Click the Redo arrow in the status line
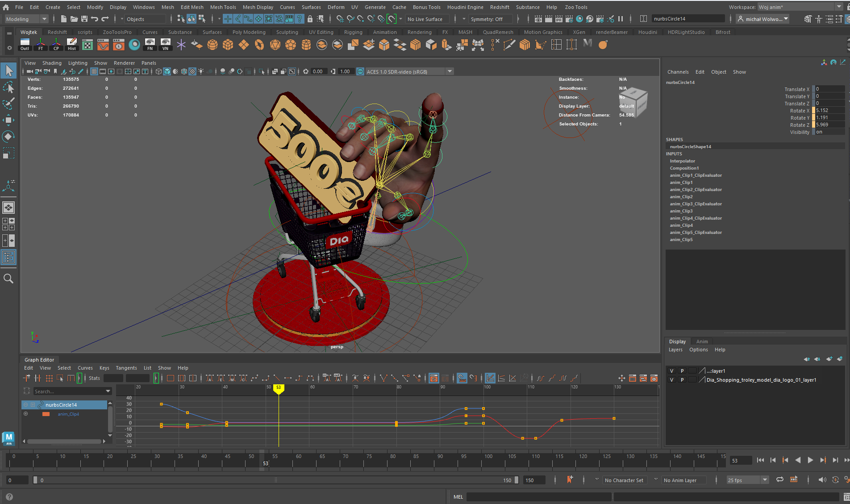This screenshot has width=850, height=504. tap(105, 19)
